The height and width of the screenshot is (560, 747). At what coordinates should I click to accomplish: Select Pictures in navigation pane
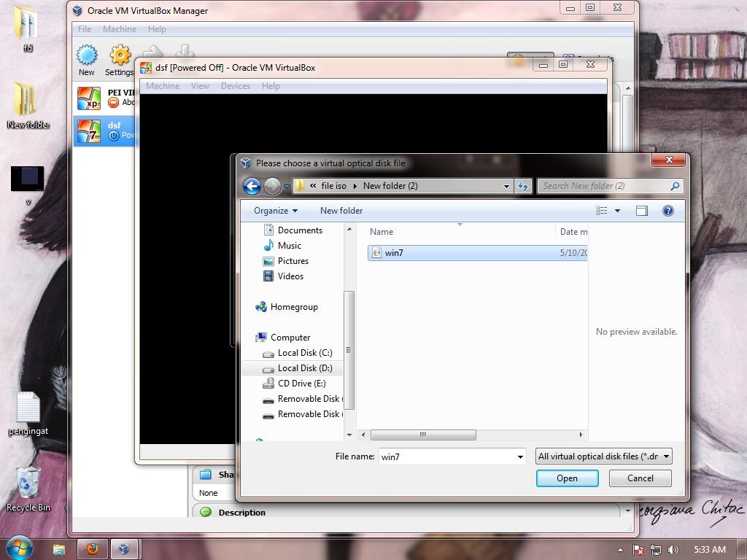286,261
